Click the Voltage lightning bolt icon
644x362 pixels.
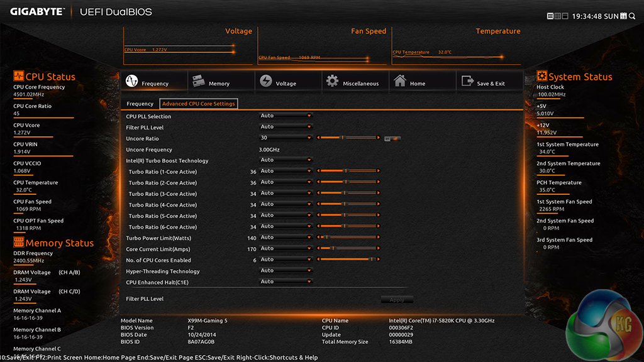pos(266,82)
